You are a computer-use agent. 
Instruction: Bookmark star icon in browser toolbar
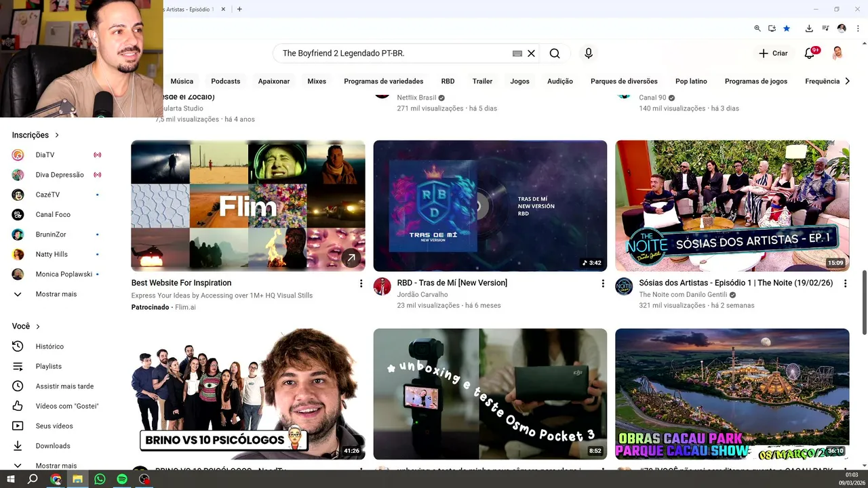pos(787,28)
